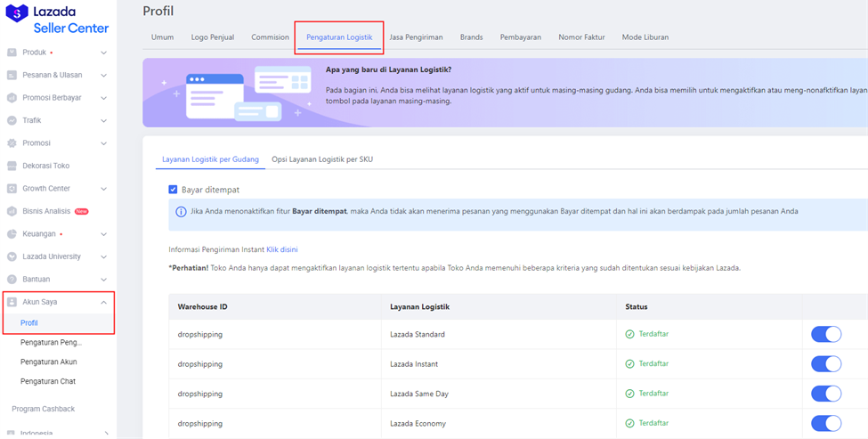Image resolution: width=868 pixels, height=439 pixels.
Task: Expand the Pesanan & Ulasan chevron
Action: [x=103, y=76]
